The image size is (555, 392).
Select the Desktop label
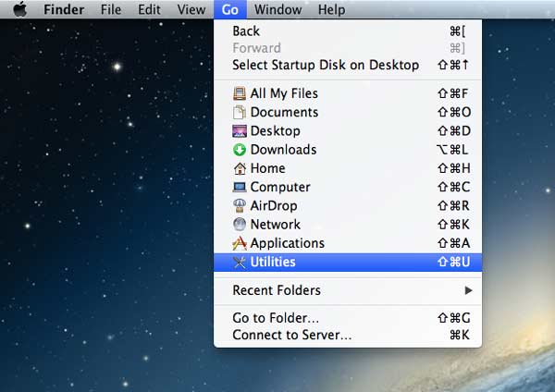(276, 131)
